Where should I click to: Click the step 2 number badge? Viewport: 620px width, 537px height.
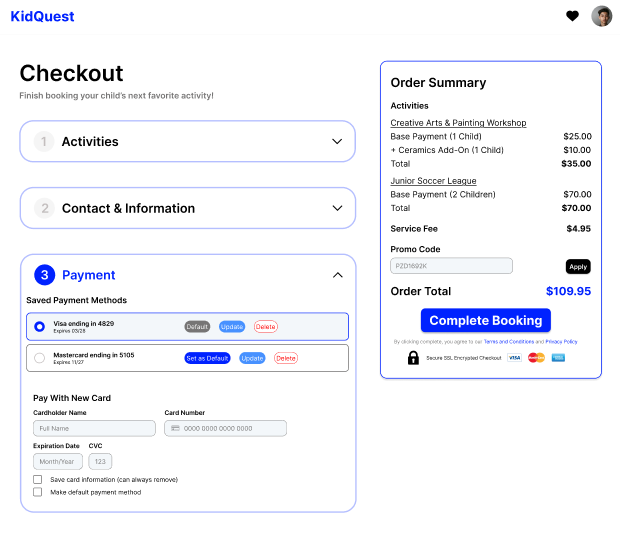point(44,208)
